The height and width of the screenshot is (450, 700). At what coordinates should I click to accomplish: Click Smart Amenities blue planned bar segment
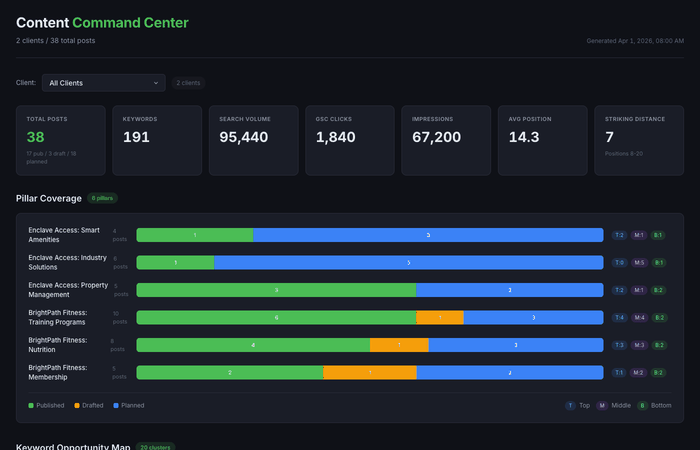pyautogui.click(x=428, y=235)
